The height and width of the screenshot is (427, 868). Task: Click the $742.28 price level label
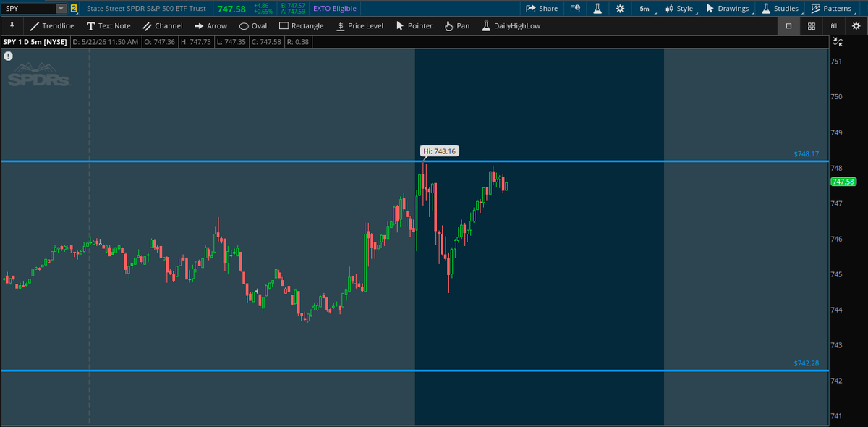(x=806, y=363)
